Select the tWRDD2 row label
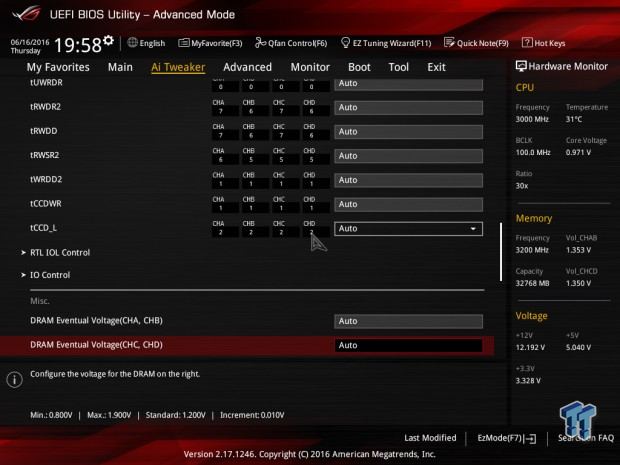 [46, 179]
